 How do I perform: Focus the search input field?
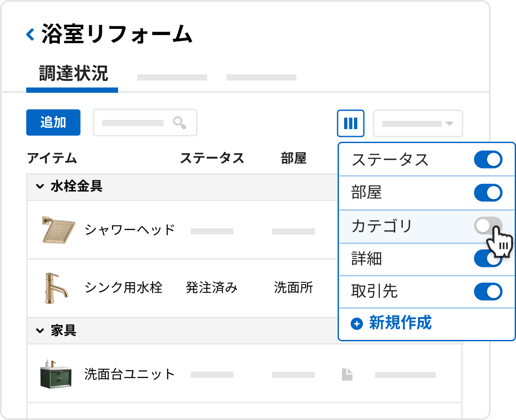(x=133, y=123)
